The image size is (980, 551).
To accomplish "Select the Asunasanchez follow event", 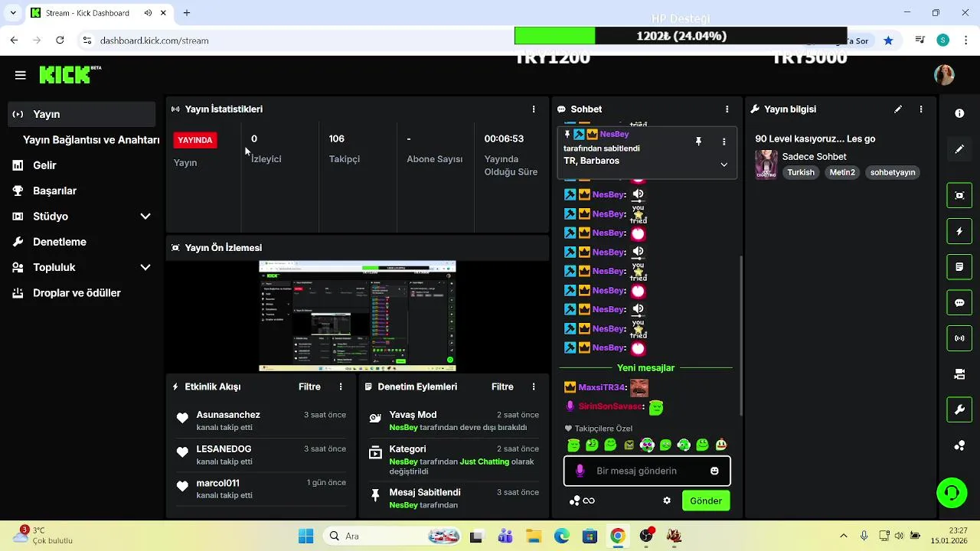I will click(262, 421).
